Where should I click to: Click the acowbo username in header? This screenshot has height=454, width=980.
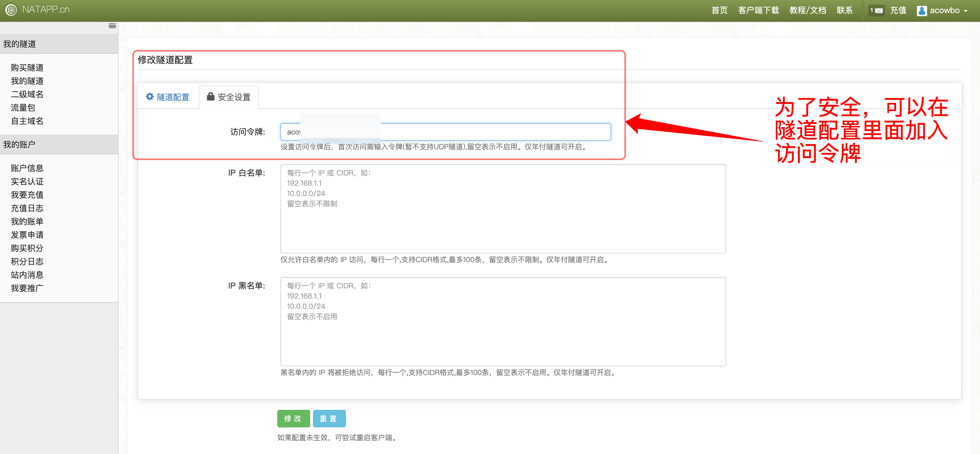[945, 11]
